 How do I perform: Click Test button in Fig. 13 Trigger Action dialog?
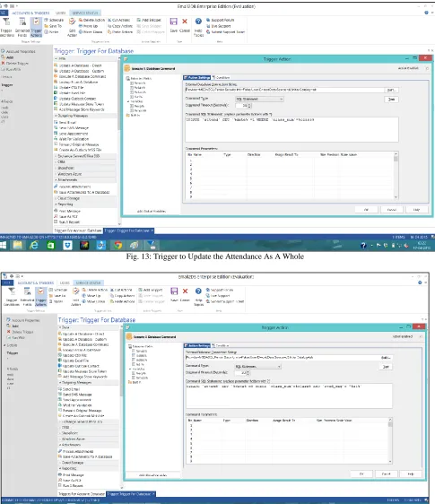click(x=391, y=100)
